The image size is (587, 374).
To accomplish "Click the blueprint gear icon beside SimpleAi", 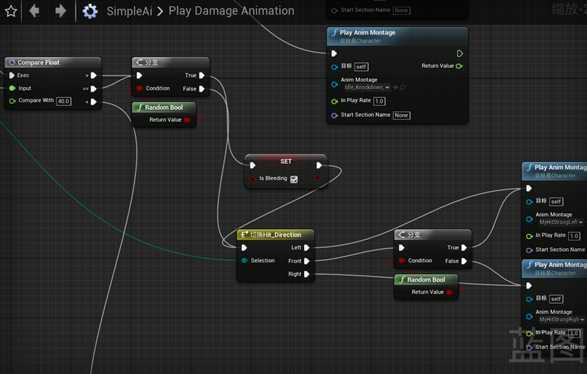I will [90, 11].
